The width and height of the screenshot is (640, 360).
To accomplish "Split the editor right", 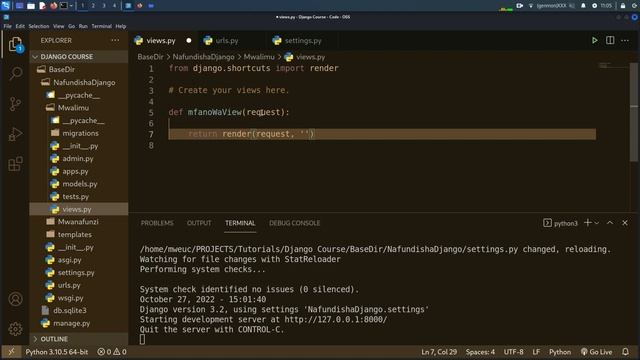I will 610,40.
